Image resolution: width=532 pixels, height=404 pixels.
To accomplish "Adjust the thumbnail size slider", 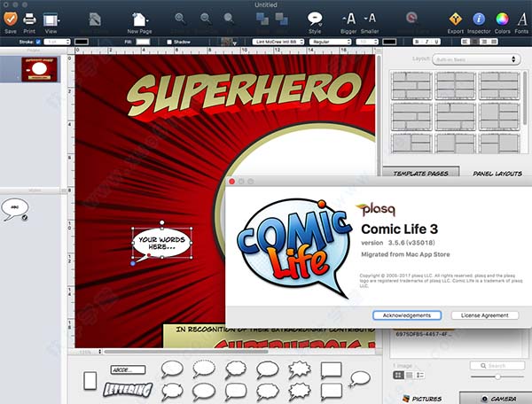I will (497, 377).
